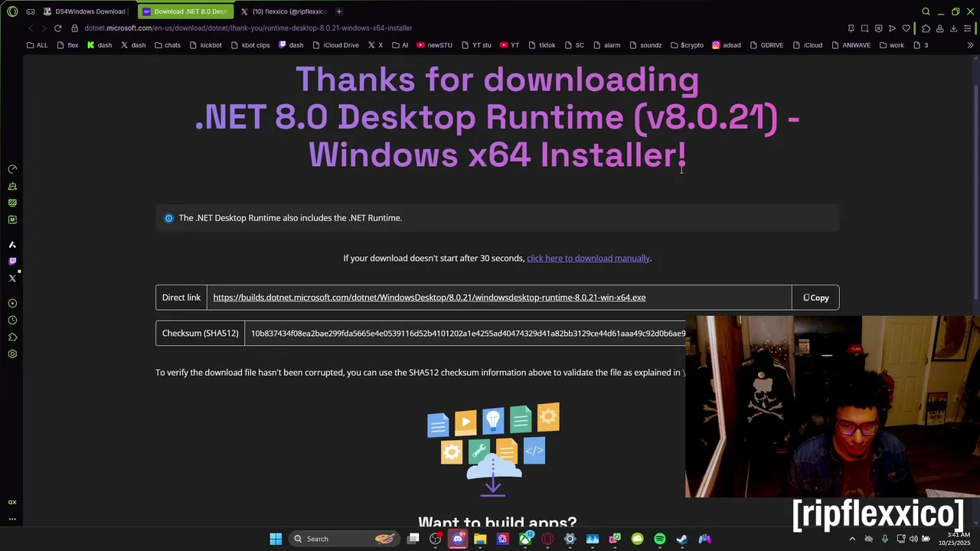Image resolution: width=980 pixels, height=551 pixels.
Task: Open the iCloud Drive bookmark
Action: (x=335, y=45)
